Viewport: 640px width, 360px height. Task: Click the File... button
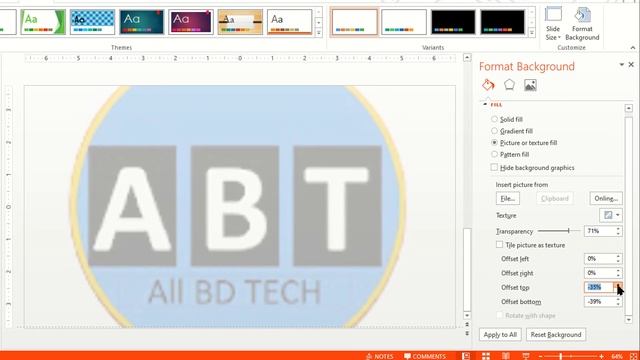click(508, 198)
